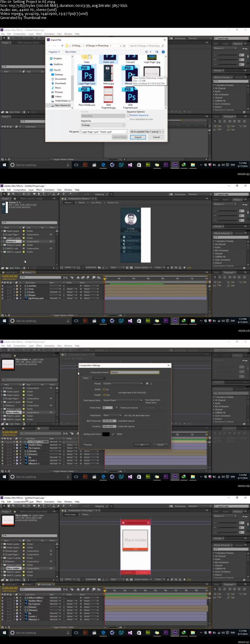Go up one folder in the Import File dialog
Viewport: 250px width, 644px height.
(62, 46)
